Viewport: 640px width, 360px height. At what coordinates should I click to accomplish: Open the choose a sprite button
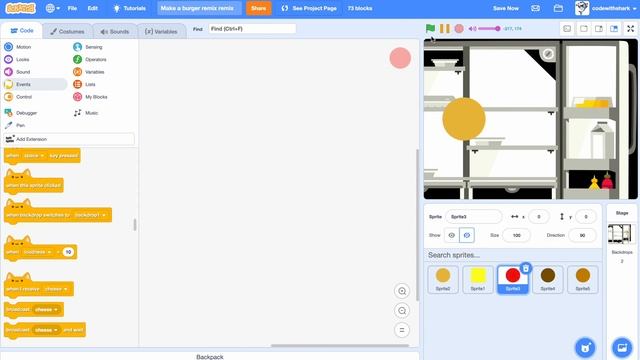pyautogui.click(x=585, y=347)
